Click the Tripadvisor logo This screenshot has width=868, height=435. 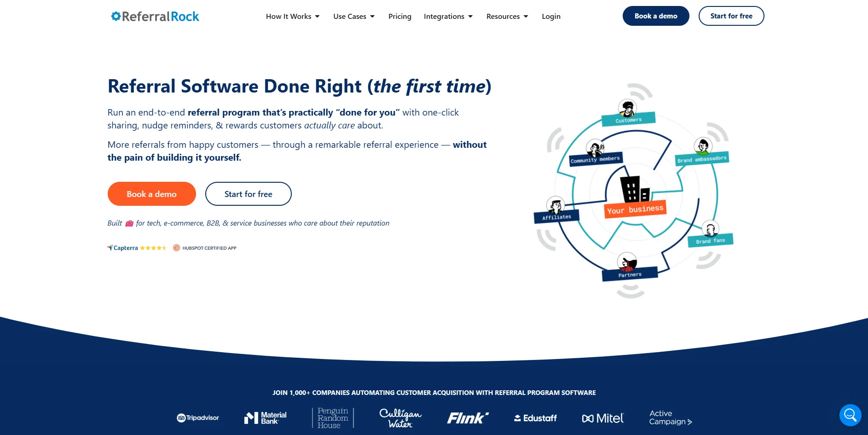tap(198, 418)
